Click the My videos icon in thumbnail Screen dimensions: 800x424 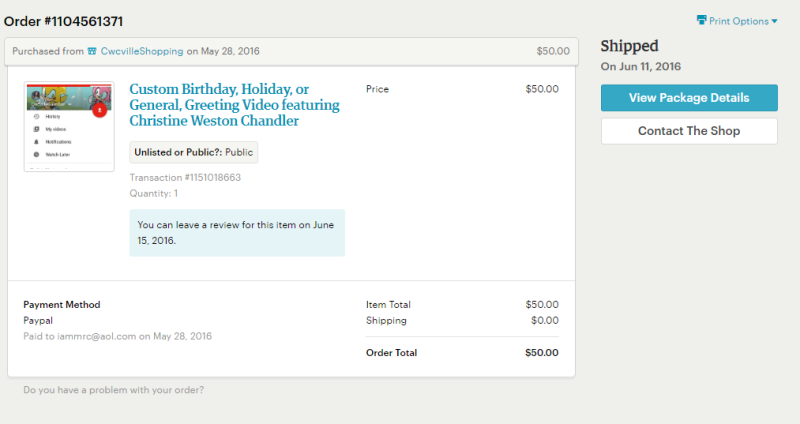36,130
